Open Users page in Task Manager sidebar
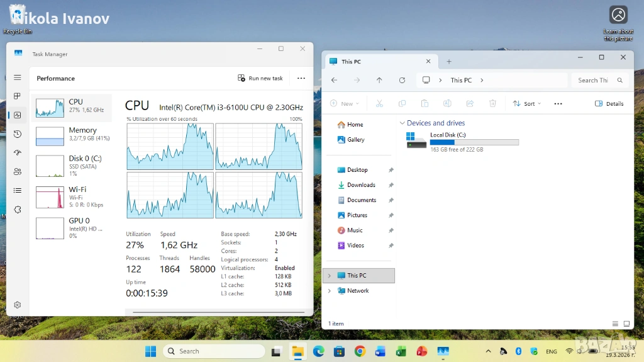 pos(18,171)
